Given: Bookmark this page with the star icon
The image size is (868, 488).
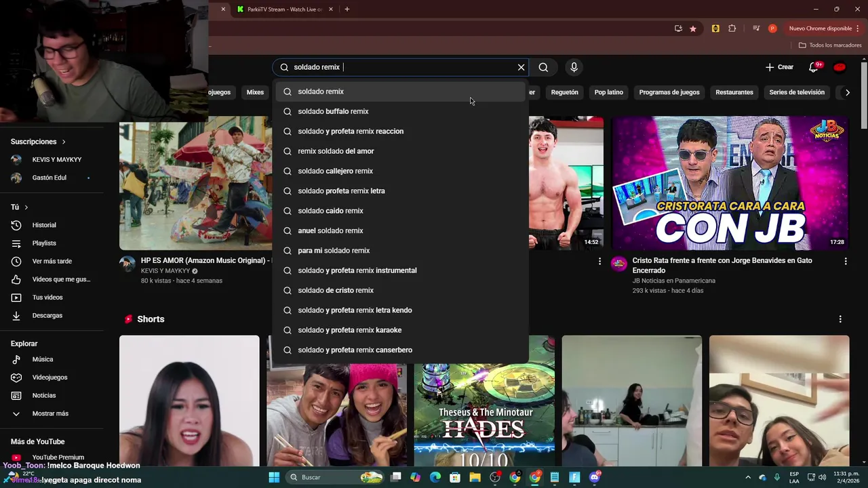Looking at the screenshot, I should tap(693, 28).
